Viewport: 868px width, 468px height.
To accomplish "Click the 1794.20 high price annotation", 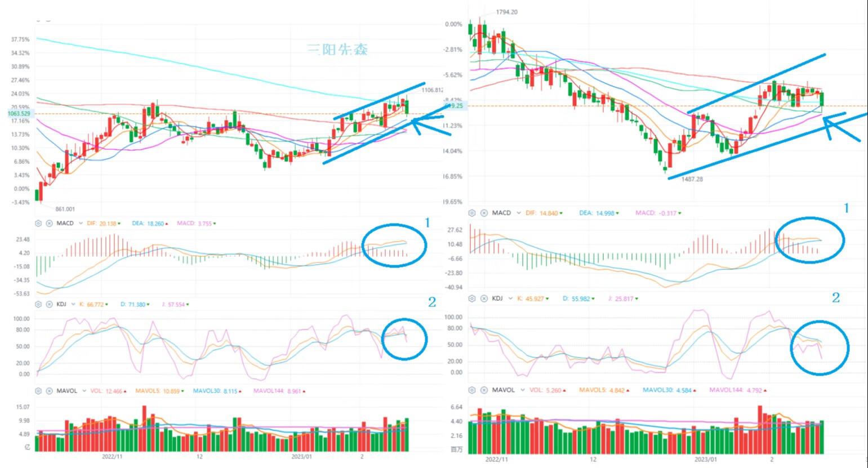I will (x=506, y=12).
